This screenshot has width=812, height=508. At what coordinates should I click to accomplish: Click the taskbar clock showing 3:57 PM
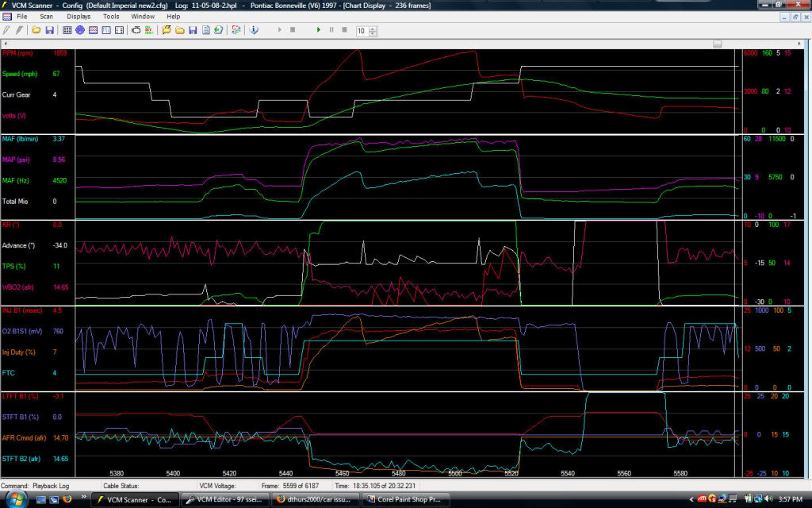click(x=791, y=499)
